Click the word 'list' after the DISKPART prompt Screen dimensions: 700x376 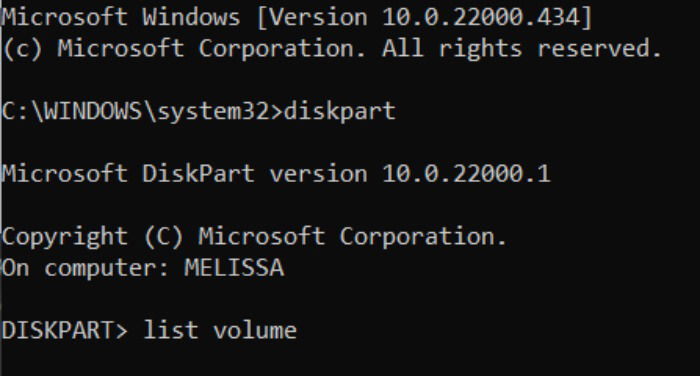click(x=170, y=330)
